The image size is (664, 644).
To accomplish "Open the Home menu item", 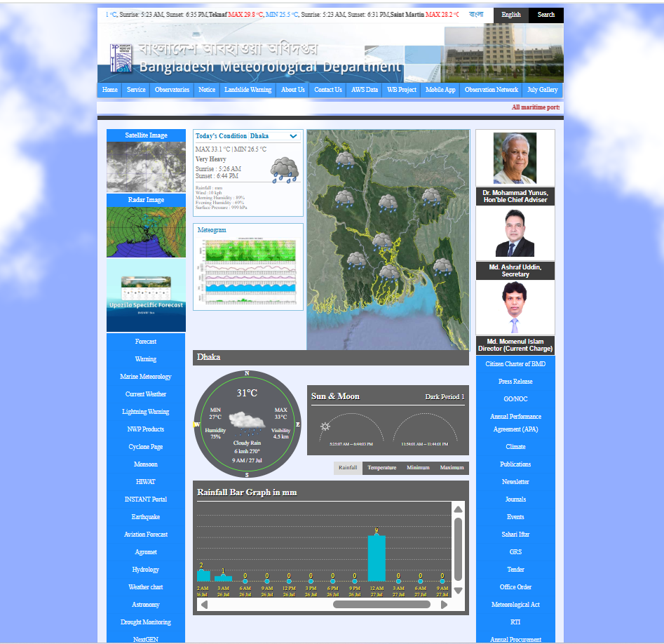I will click(110, 90).
